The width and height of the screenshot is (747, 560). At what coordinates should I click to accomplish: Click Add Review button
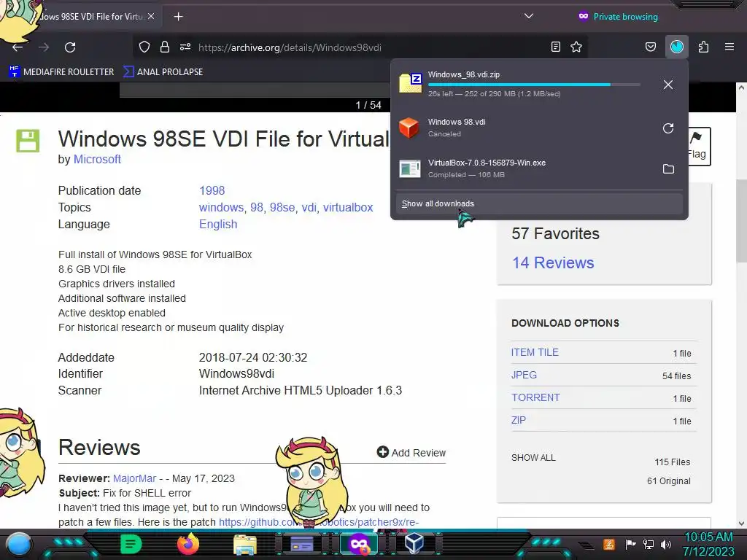tap(411, 452)
